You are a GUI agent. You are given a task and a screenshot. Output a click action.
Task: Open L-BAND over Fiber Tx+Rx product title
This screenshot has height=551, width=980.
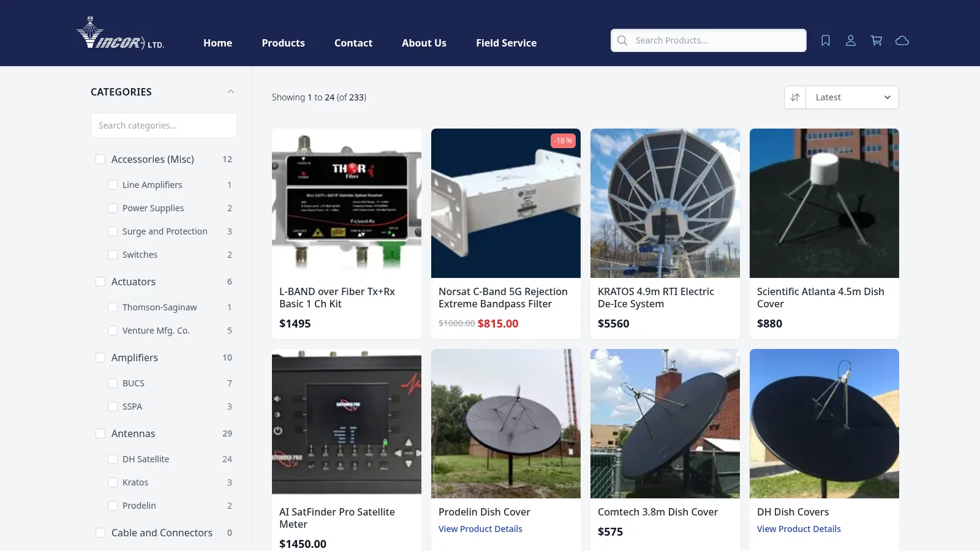click(337, 298)
